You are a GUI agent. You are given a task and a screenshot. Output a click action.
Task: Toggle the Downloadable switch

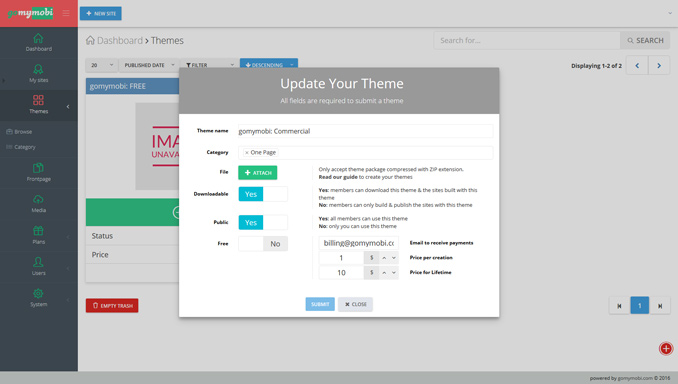coord(263,194)
